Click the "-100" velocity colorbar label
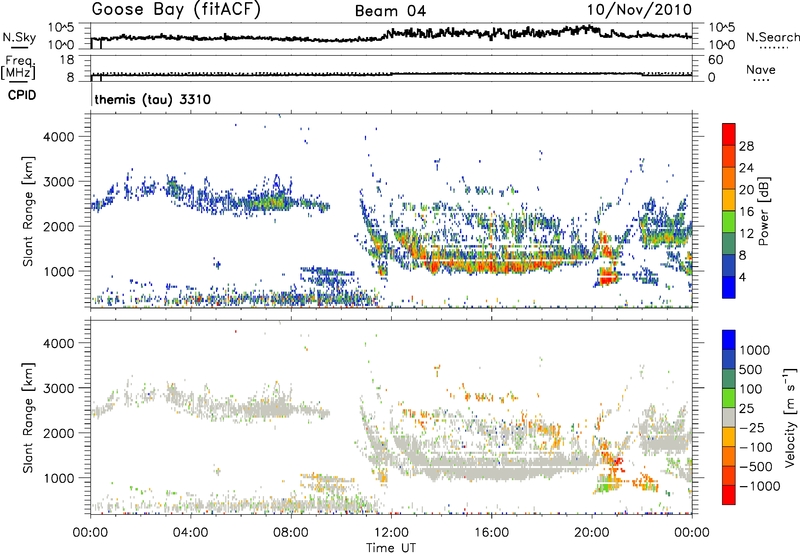The image size is (800, 554). 756,447
